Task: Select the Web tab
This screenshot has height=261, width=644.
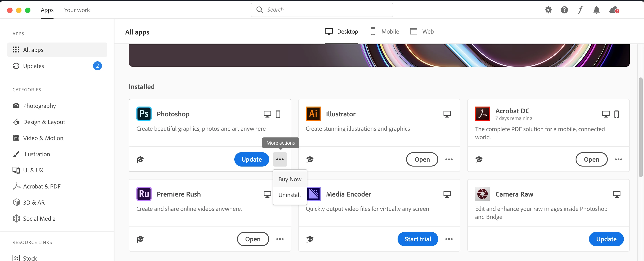Action: click(x=422, y=32)
